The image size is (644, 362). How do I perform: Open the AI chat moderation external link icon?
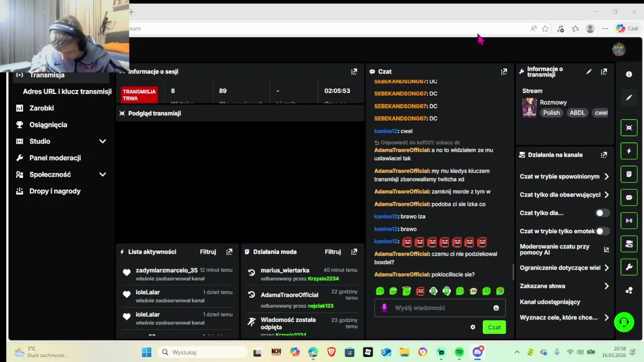click(606, 249)
